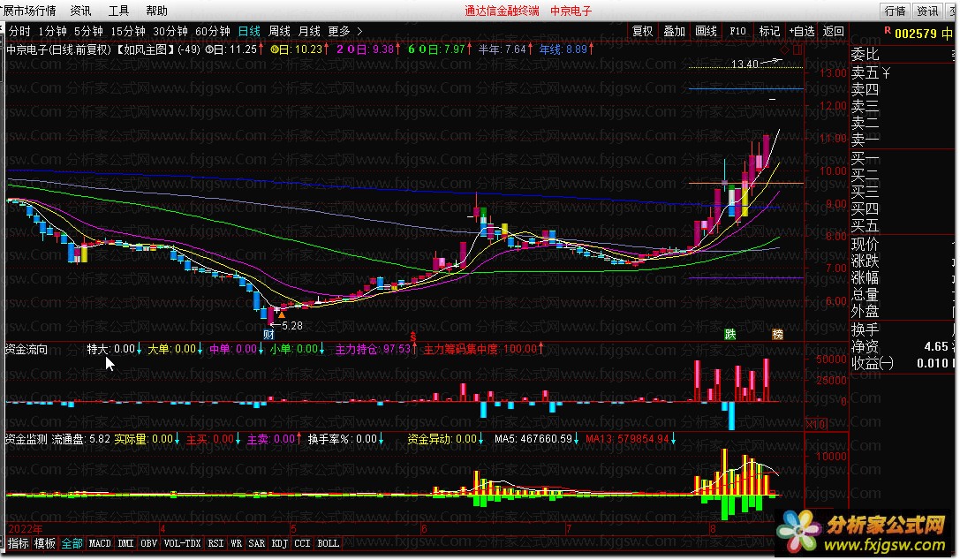Open the 画线 drawing tools
The height and width of the screenshot is (560, 960).
coord(706,31)
